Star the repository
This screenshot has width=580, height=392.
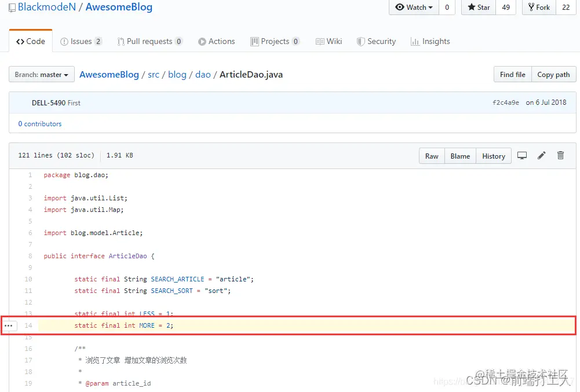tap(479, 8)
